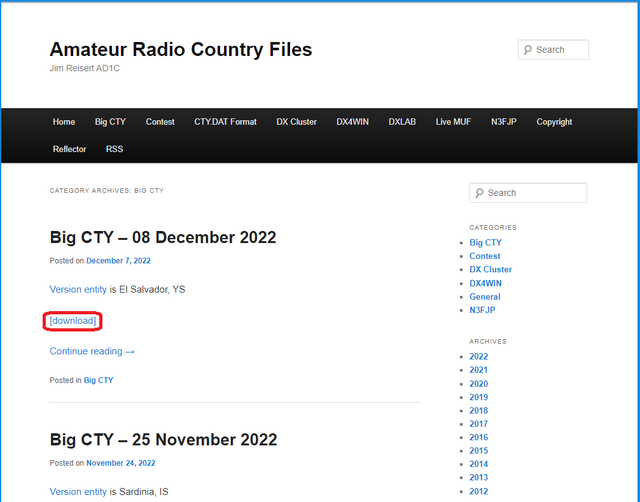The width and height of the screenshot is (640, 502).
Task: Select General under Categories
Action: tap(484, 297)
